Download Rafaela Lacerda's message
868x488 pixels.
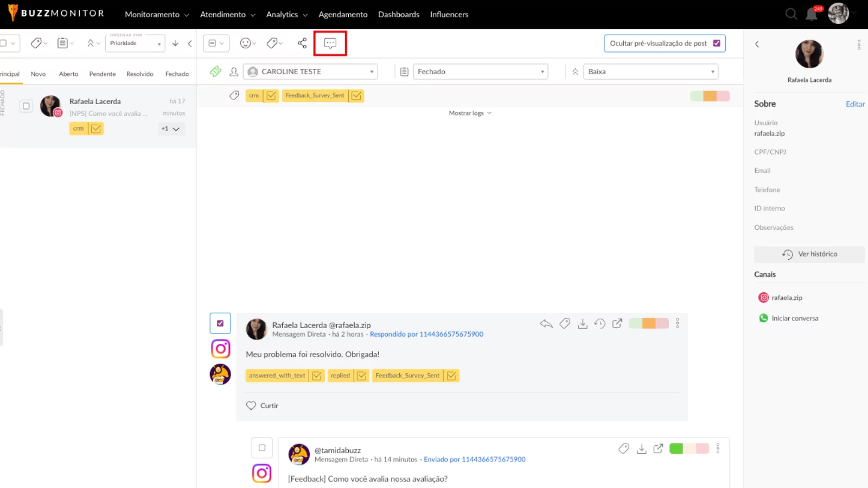click(582, 324)
